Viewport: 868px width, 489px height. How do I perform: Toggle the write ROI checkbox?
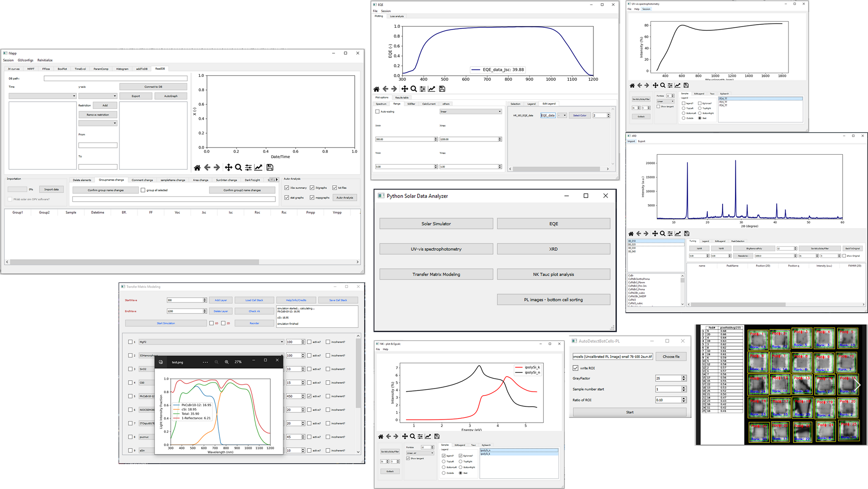coord(575,368)
